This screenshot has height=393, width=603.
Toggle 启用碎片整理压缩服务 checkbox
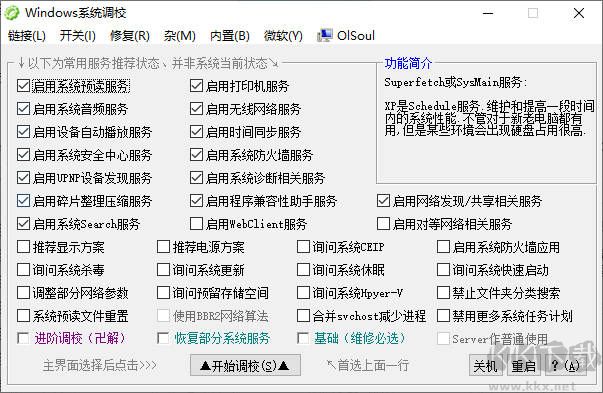point(23,201)
